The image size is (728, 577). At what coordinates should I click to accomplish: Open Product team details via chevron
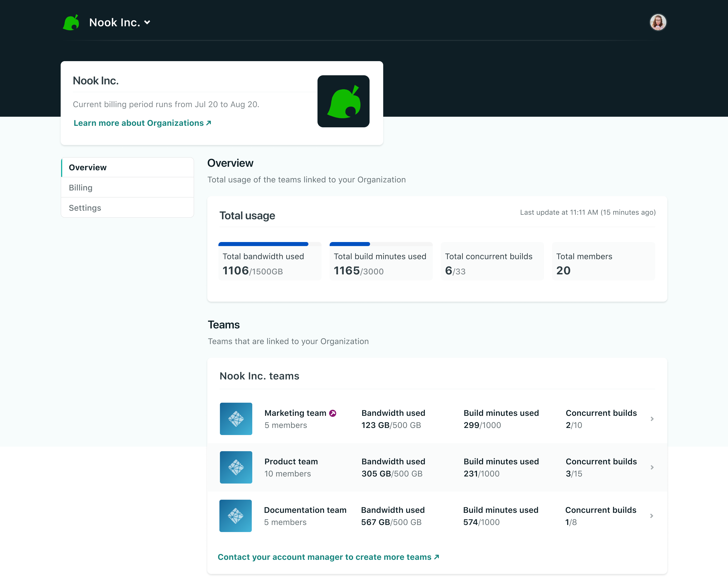click(652, 467)
